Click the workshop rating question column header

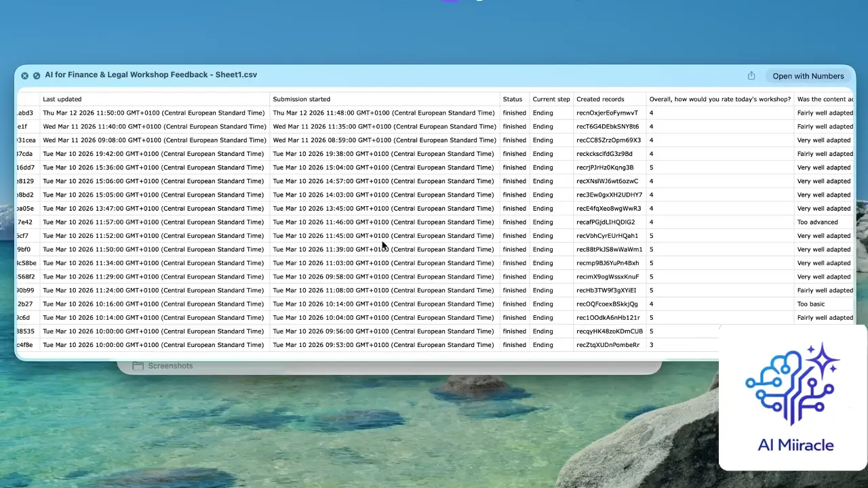pos(720,99)
